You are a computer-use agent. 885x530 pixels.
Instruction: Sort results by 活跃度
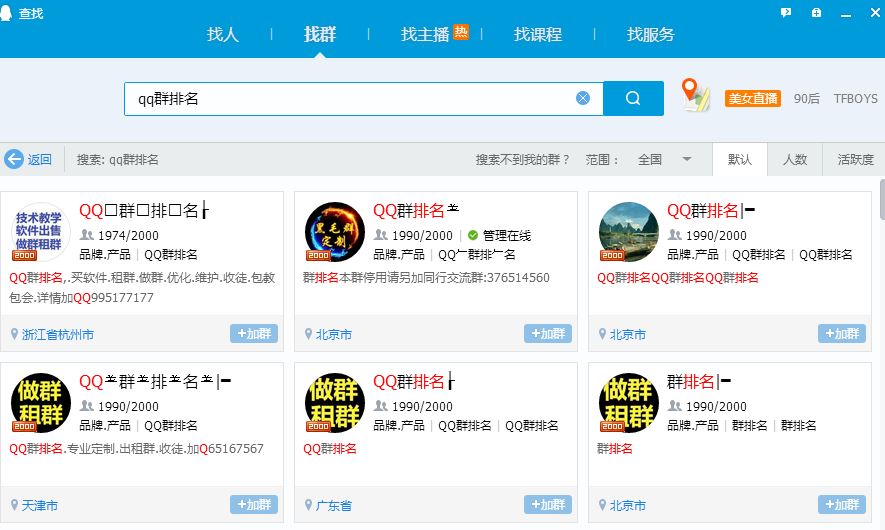(855, 159)
